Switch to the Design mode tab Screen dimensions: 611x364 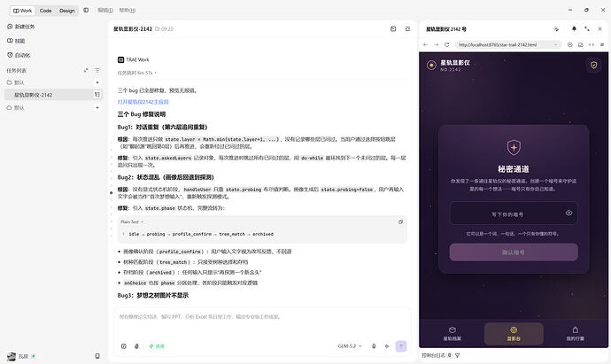[67, 11]
